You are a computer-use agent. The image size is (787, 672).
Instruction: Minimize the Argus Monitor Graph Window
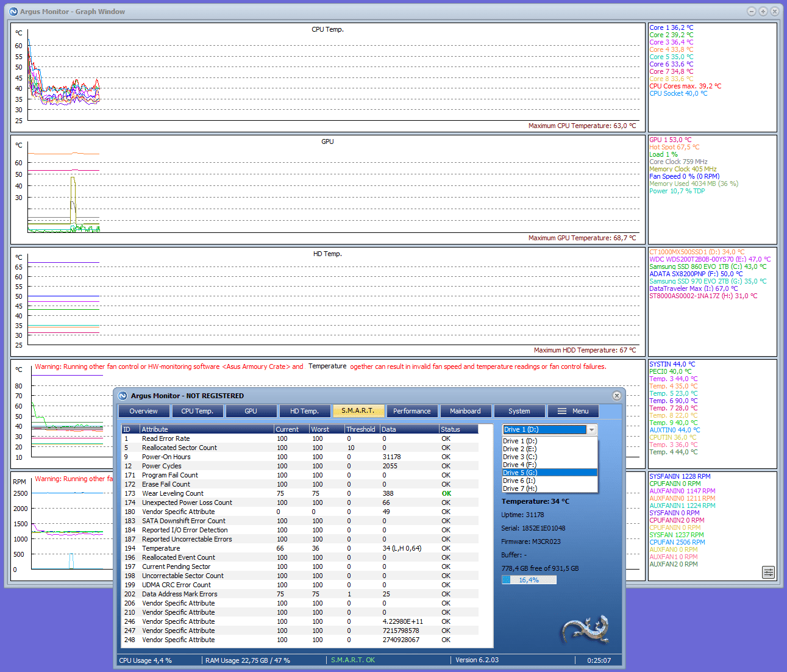point(751,12)
